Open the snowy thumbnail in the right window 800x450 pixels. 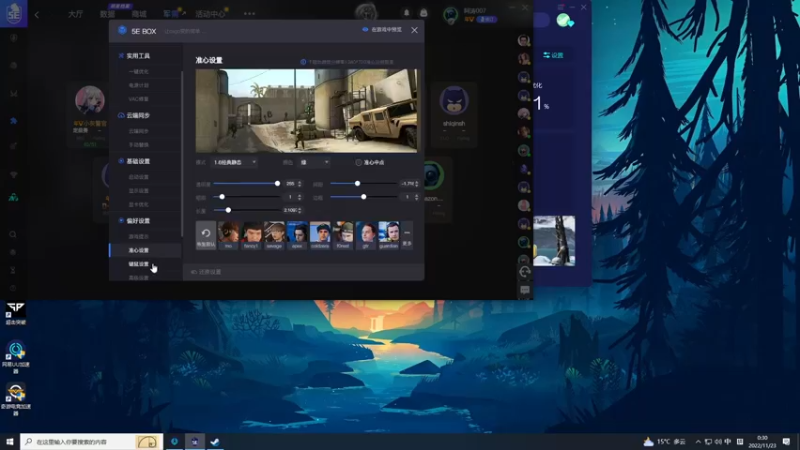click(x=554, y=241)
